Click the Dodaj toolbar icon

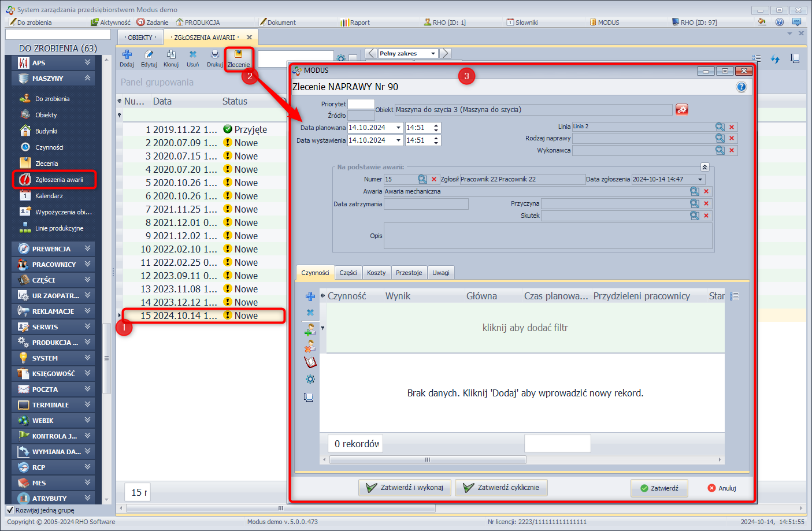127,55
